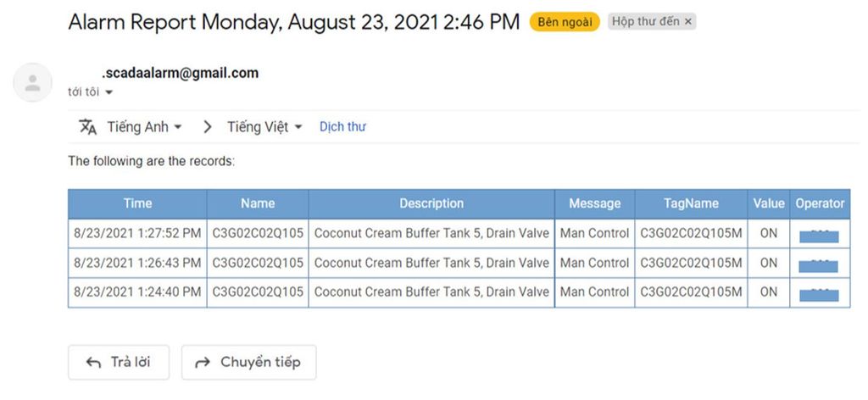868x400 pixels.
Task: Click the 'Dịch thư' translate link
Action: point(342,127)
